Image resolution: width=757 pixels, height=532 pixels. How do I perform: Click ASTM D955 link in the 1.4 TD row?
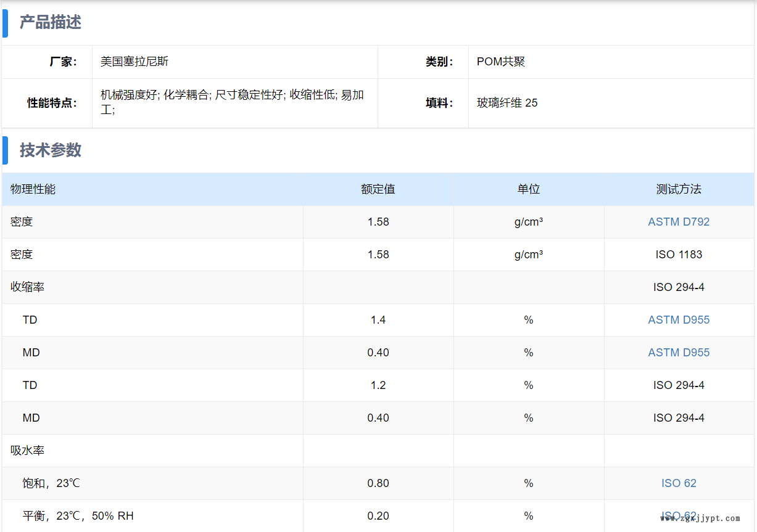pos(679,320)
